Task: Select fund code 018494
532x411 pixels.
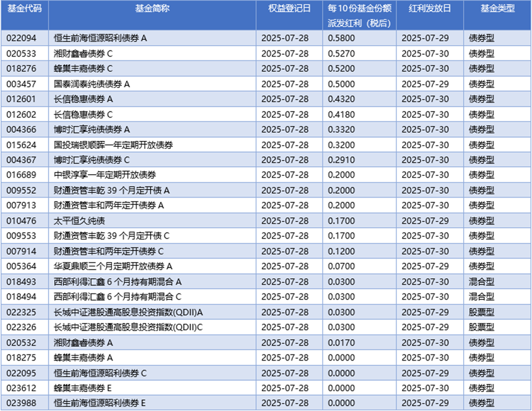Action: pyautogui.click(x=22, y=297)
